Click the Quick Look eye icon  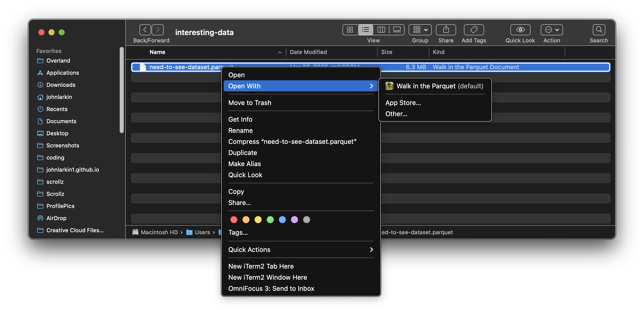(520, 30)
